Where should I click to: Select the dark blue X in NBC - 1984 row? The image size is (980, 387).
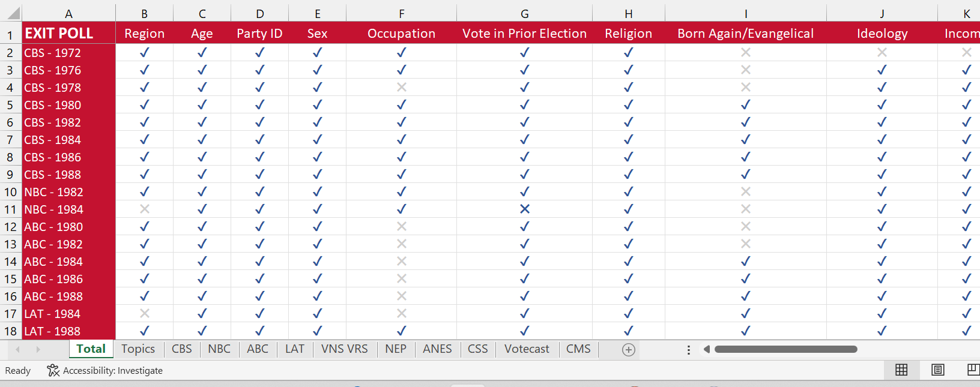(x=524, y=209)
